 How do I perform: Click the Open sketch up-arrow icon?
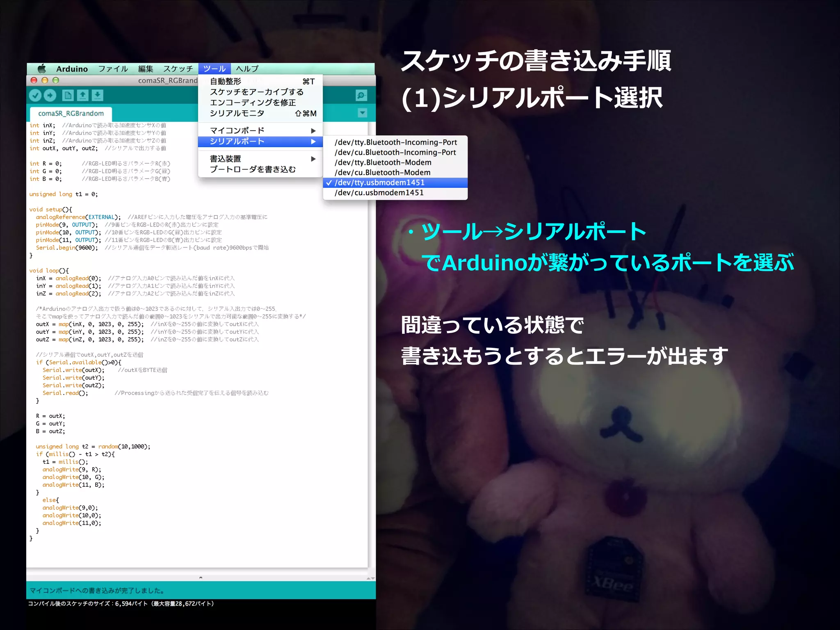82,96
